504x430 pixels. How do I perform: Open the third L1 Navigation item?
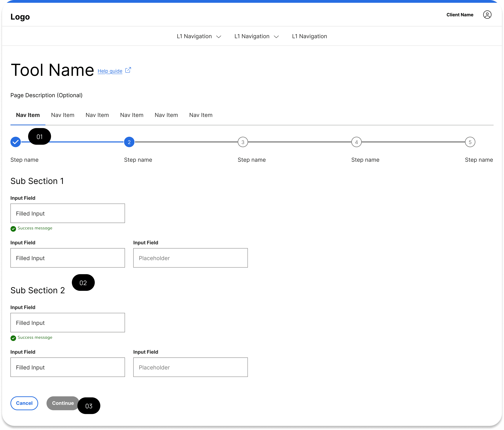[x=309, y=36]
